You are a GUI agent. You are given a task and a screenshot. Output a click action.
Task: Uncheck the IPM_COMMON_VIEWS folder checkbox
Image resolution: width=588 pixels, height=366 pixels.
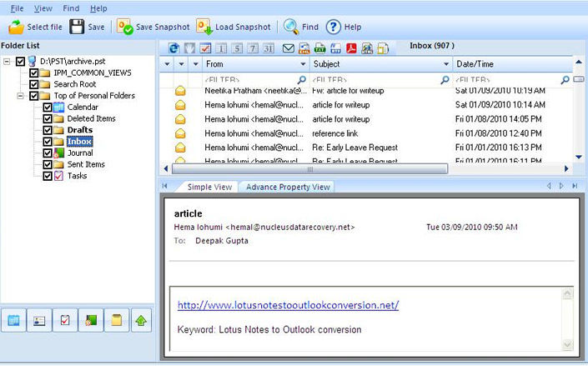click(33, 73)
